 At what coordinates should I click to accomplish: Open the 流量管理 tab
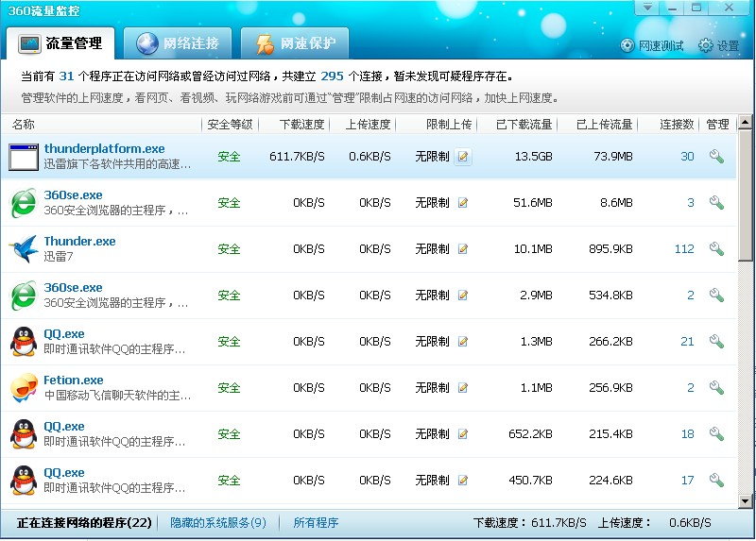tap(60, 43)
